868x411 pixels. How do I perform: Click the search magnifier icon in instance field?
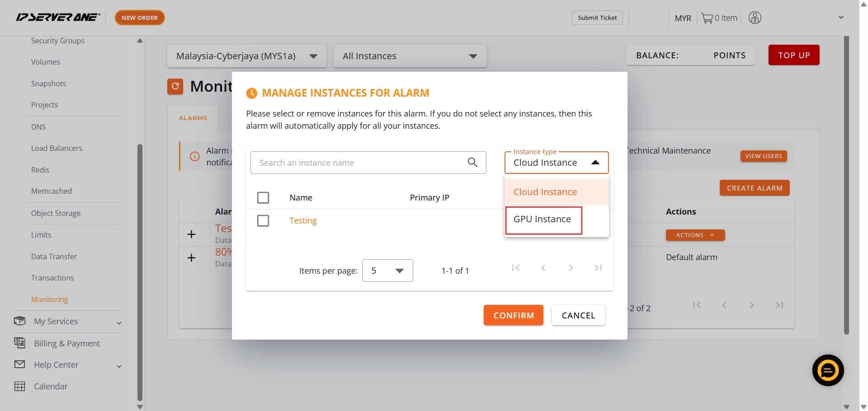click(472, 163)
